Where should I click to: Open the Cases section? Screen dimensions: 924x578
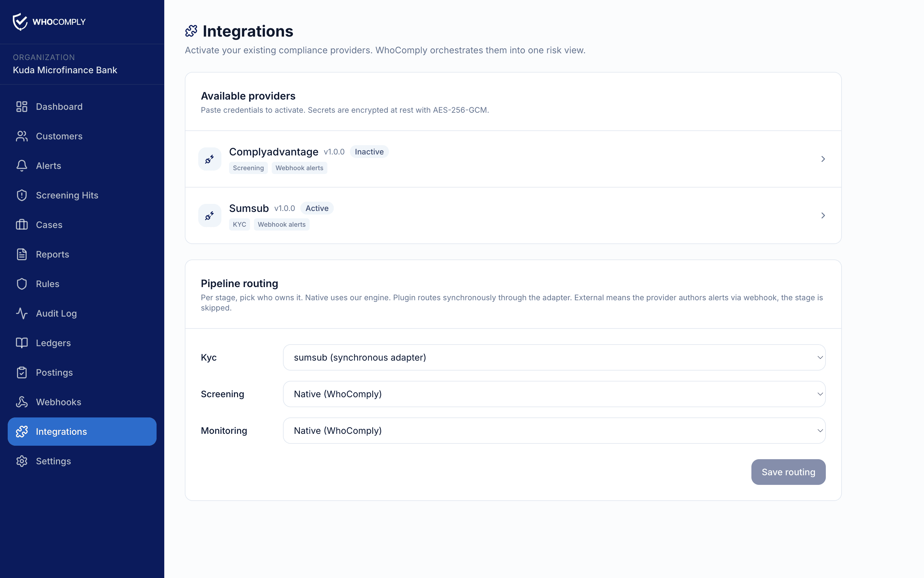[82, 225]
